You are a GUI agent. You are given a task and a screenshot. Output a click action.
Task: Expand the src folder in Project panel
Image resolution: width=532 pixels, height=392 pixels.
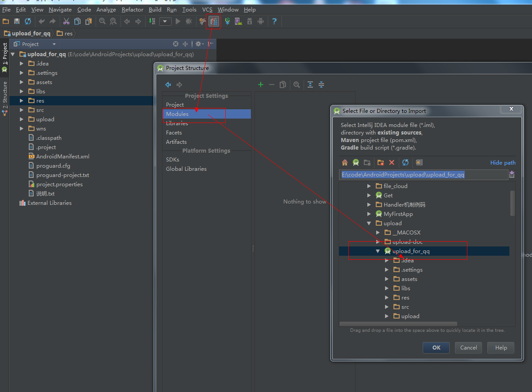(x=22, y=110)
